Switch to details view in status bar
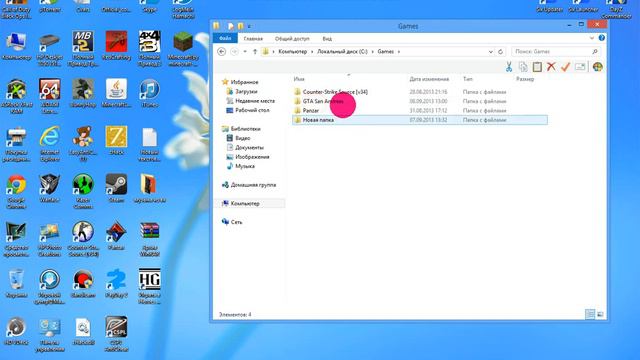Image resolution: width=640 pixels, height=360 pixels. click(590, 314)
